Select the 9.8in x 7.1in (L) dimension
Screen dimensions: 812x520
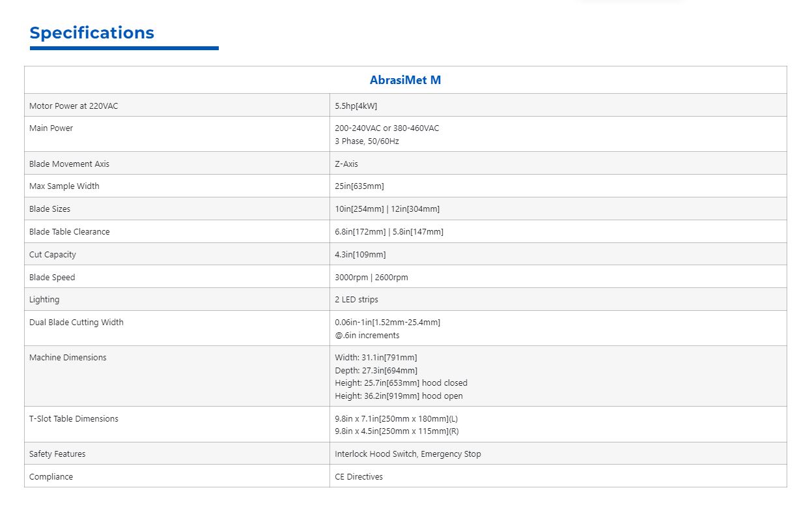pyautogui.click(x=396, y=418)
